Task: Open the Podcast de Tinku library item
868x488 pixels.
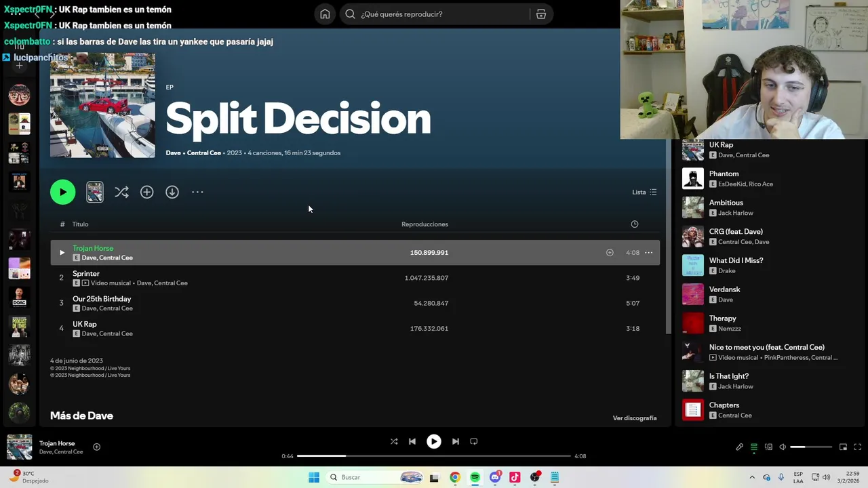Action: click(19, 326)
